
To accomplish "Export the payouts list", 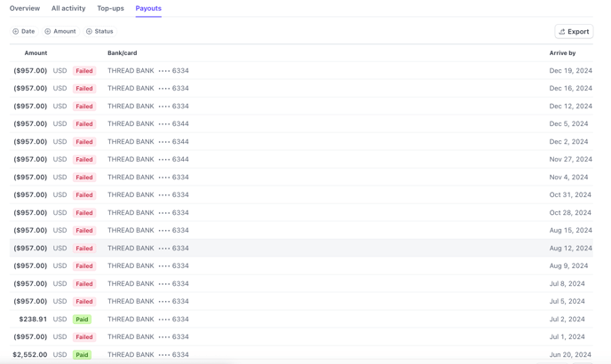I will click(574, 32).
